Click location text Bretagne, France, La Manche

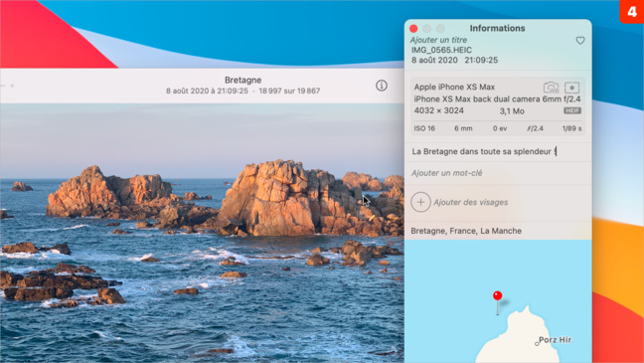tap(466, 231)
